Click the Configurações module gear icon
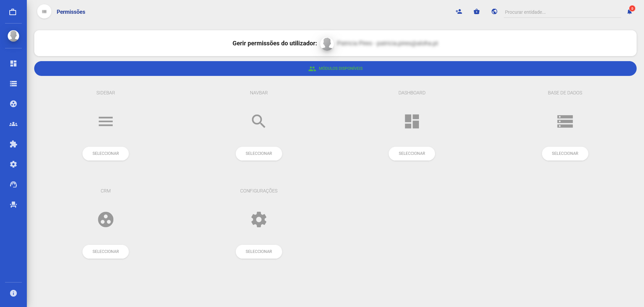 [x=259, y=219]
